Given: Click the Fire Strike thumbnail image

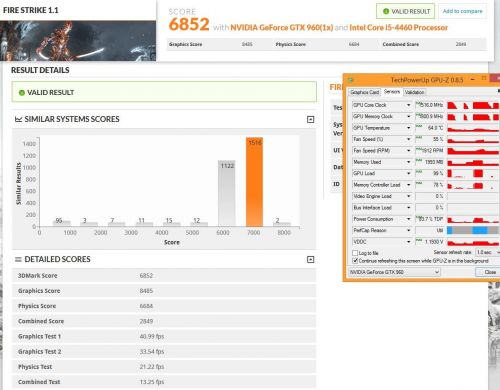Looking at the screenshot, I should (x=78, y=41).
